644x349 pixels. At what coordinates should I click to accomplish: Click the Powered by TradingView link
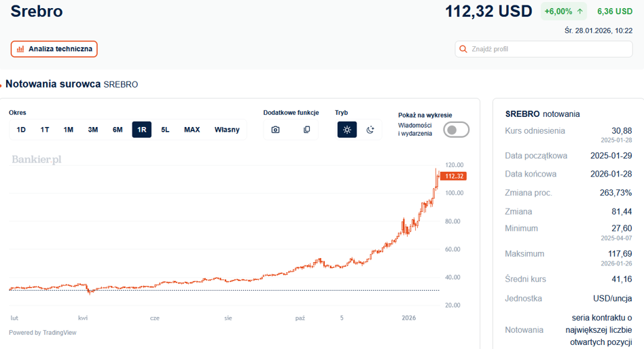click(x=43, y=333)
